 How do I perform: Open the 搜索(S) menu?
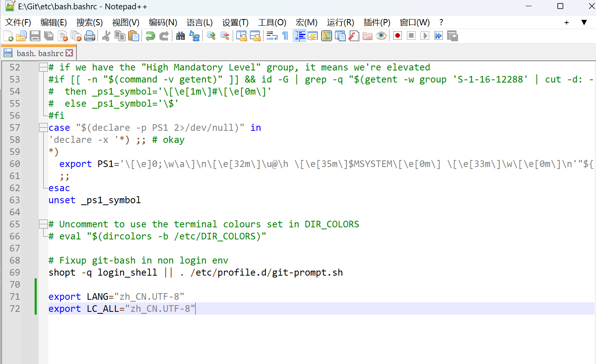tap(90, 23)
